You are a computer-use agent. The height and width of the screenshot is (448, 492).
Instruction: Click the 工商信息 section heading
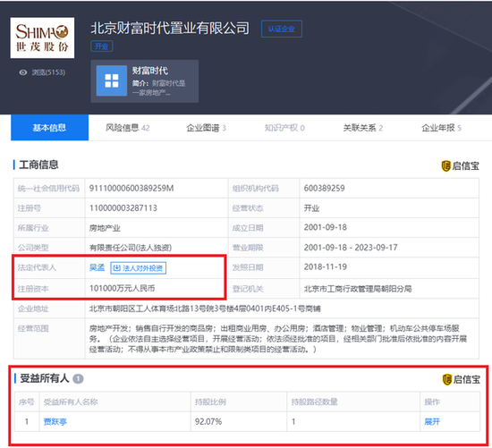[x=38, y=165]
